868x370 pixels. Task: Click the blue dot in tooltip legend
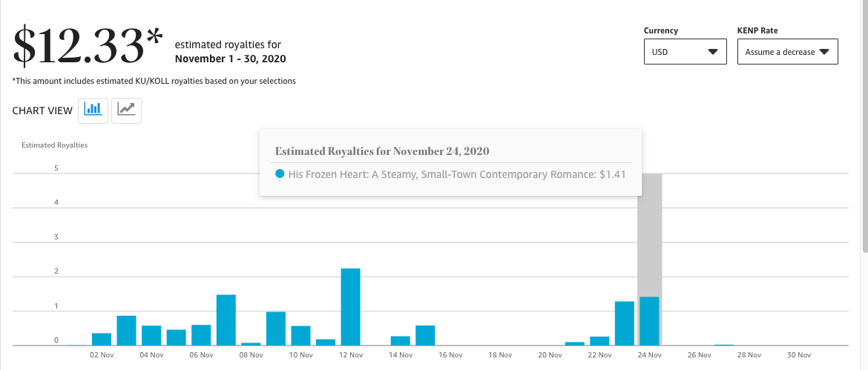tap(280, 174)
